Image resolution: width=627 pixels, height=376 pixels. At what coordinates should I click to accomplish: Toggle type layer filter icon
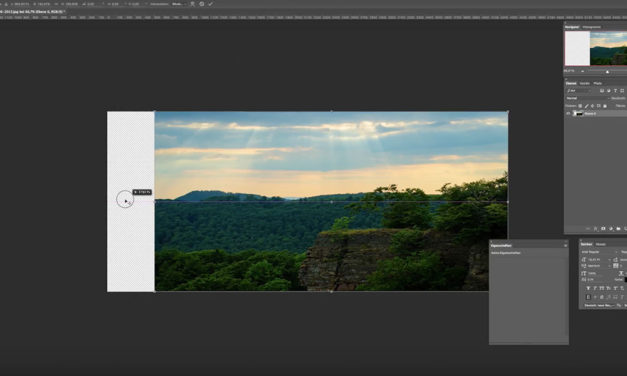coord(615,91)
